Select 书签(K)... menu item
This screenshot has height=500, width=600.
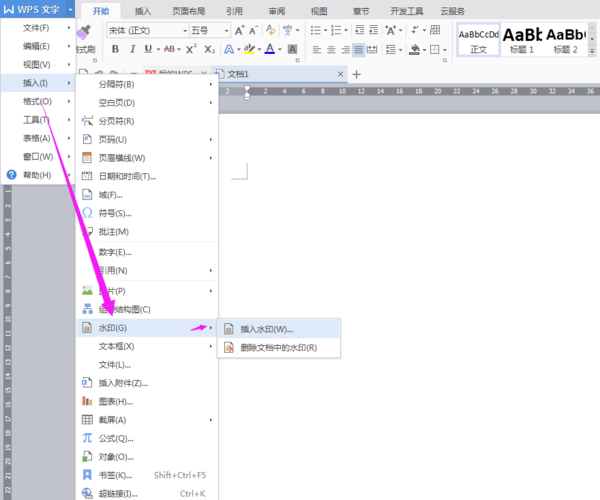[x=147, y=475]
